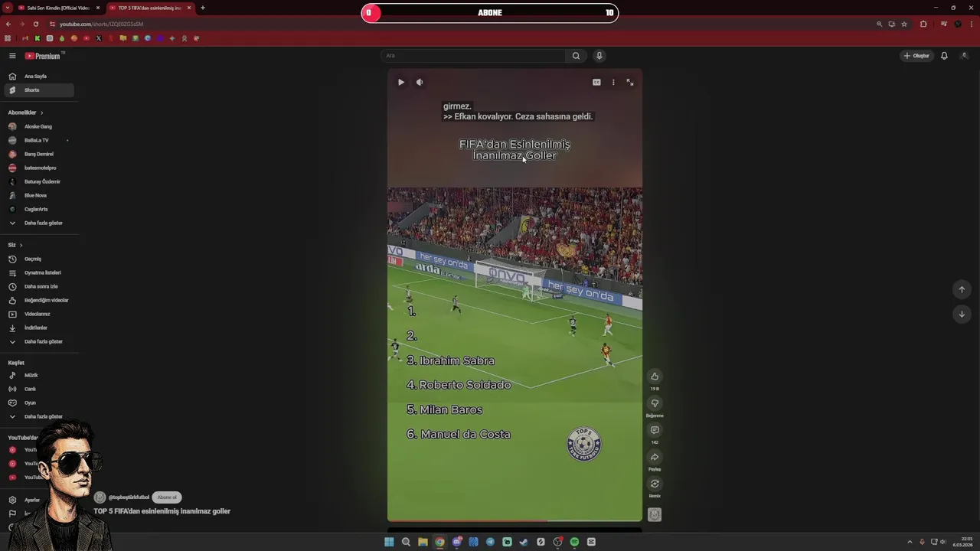The width and height of the screenshot is (980, 551).
Task: Go back in the browser
Action: [x=8, y=24]
